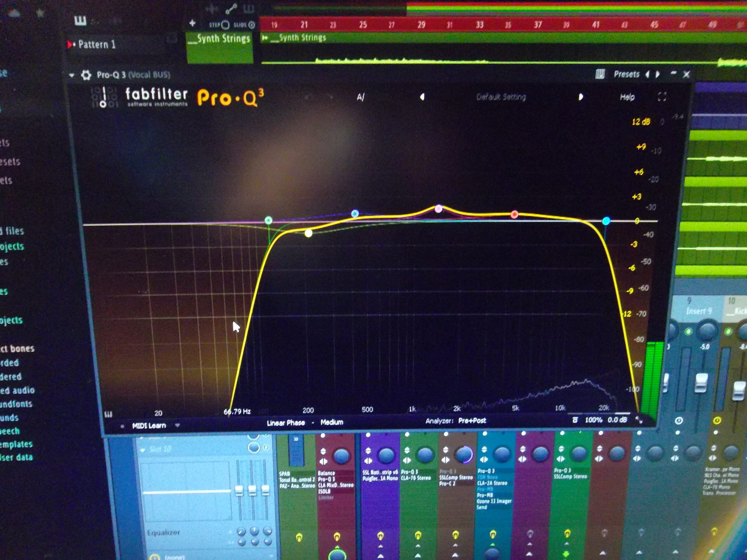Click the FabFilter logo
The image size is (747, 560).
pyautogui.click(x=156, y=97)
